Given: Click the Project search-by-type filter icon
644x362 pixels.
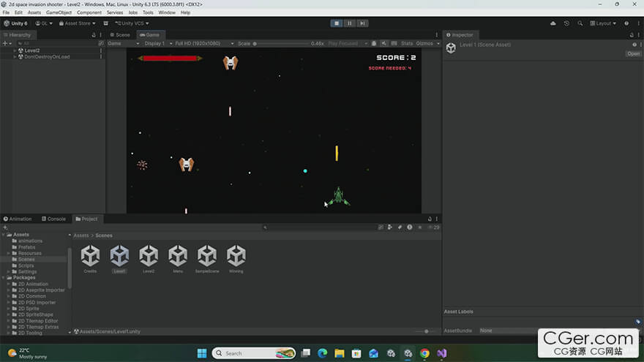Looking at the screenshot, I should [390, 227].
